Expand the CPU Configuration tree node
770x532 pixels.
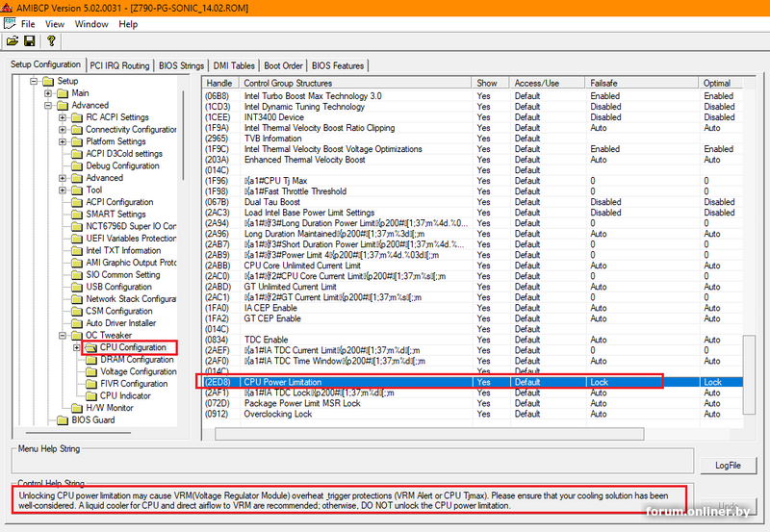(77, 347)
